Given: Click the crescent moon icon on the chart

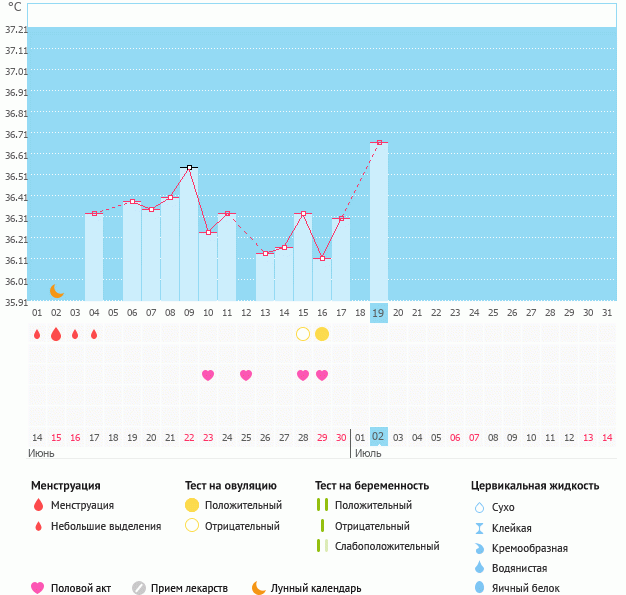Looking at the screenshot, I should pos(57,290).
